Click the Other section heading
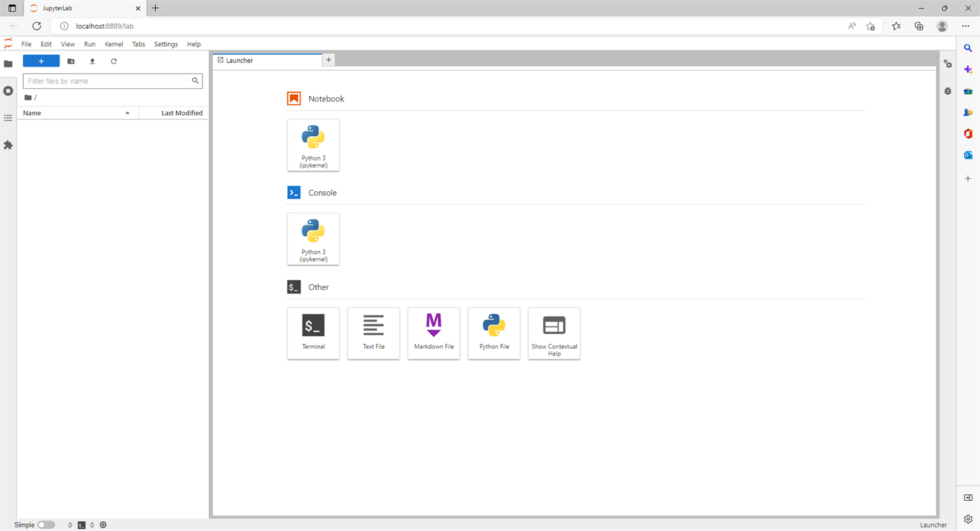 tap(319, 287)
